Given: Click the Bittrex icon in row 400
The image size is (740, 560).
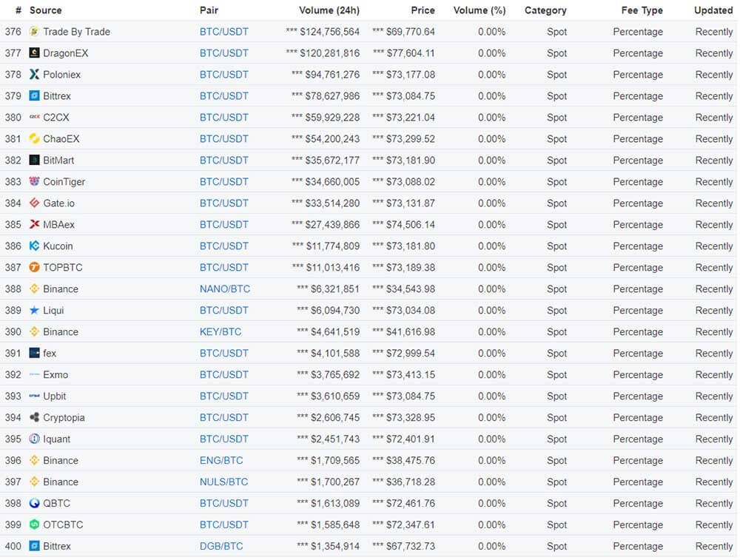Looking at the screenshot, I should (34, 546).
